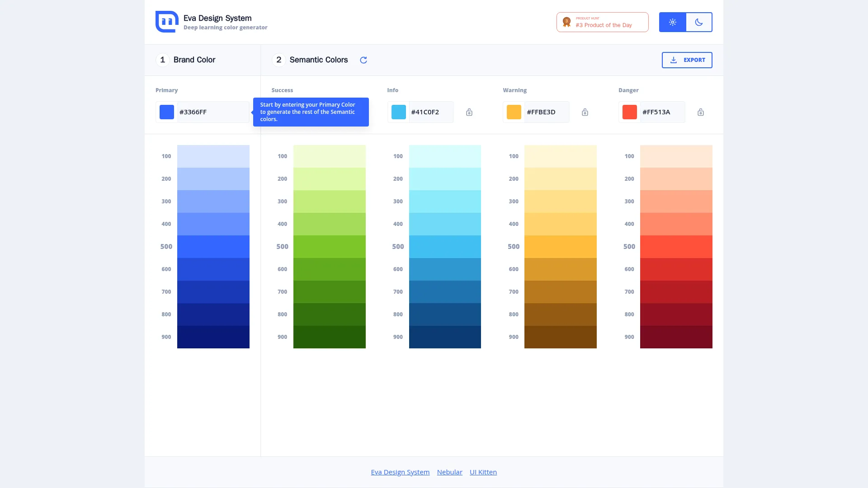Click the lock icon beside the Info color
The width and height of the screenshot is (868, 488).
[469, 112]
